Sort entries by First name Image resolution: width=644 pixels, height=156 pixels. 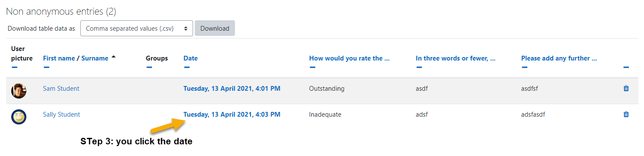(x=59, y=58)
